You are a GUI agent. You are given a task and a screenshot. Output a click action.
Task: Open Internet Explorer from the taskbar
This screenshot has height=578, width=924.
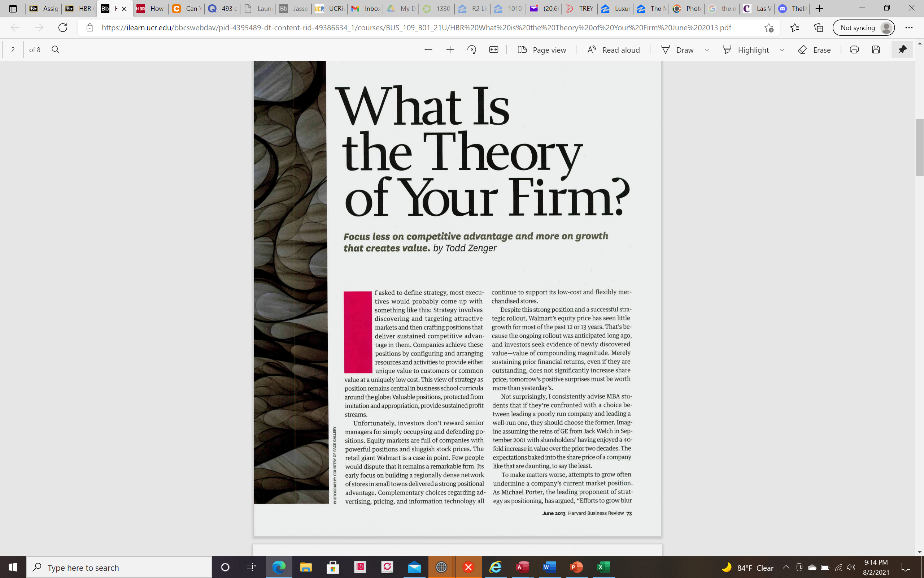(495, 567)
